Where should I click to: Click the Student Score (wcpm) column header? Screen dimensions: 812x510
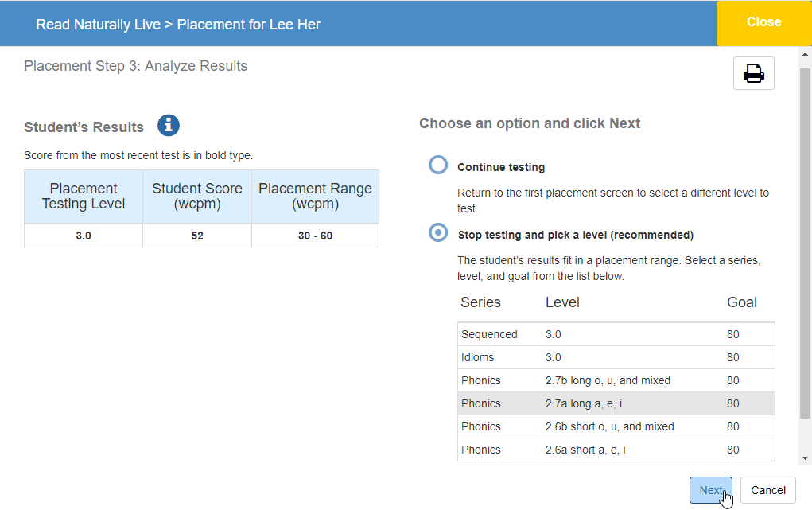[197, 196]
